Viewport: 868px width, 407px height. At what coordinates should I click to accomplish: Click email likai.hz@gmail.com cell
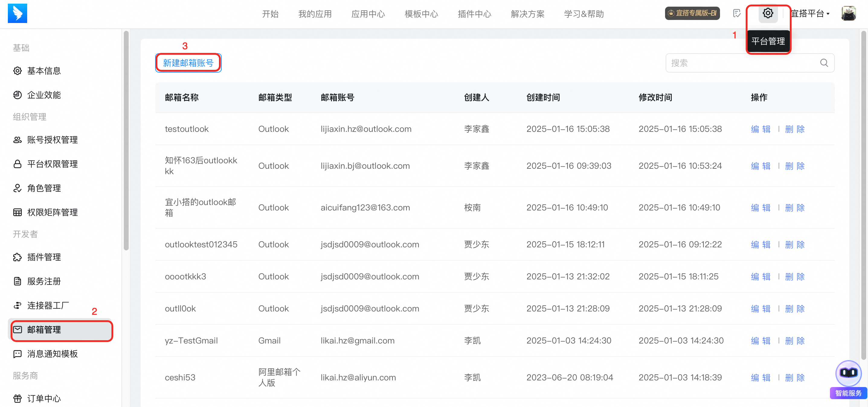click(x=358, y=341)
